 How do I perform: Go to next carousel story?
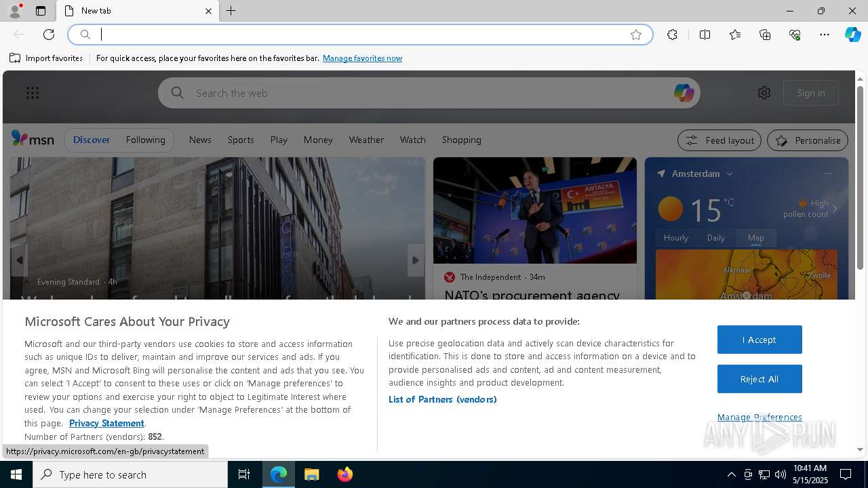coord(416,260)
